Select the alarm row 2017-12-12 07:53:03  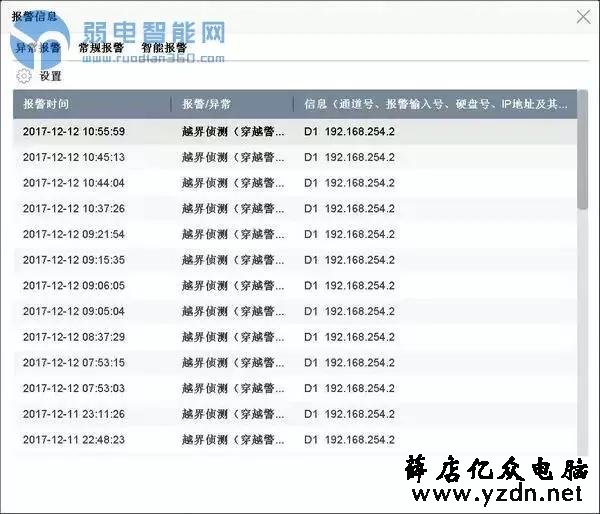point(295,388)
